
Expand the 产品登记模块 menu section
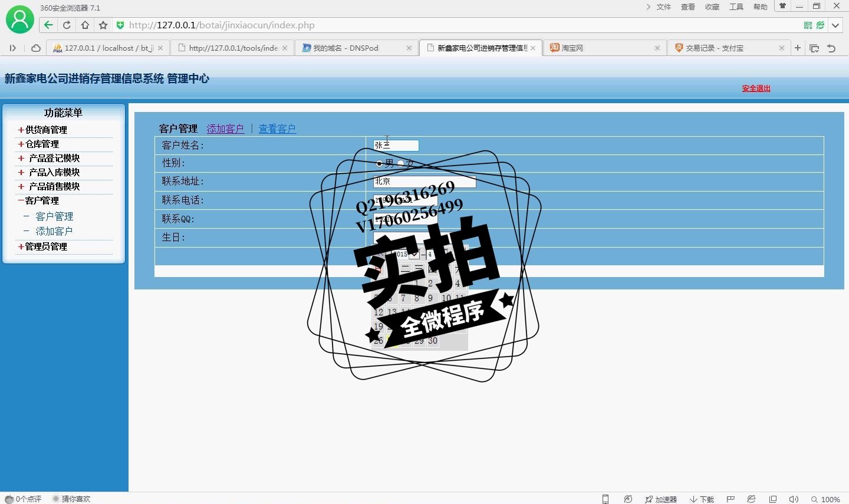(49, 158)
